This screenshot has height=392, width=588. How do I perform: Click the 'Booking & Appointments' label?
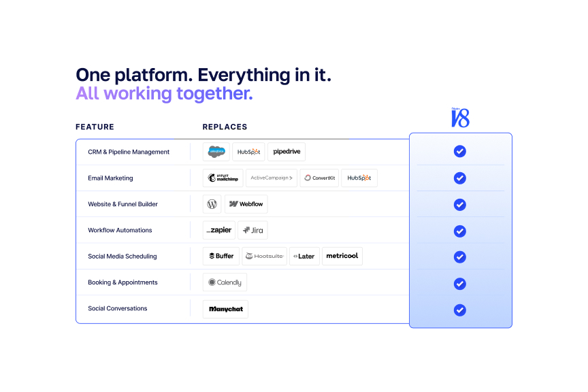(x=122, y=282)
